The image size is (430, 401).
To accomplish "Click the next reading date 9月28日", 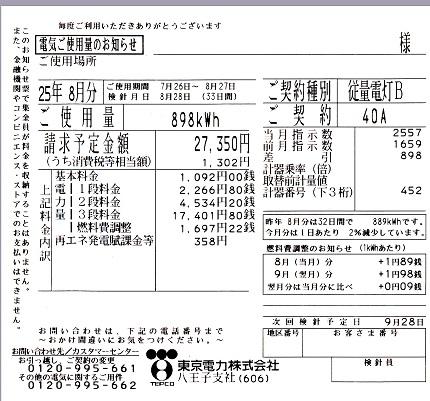I will [404, 322].
